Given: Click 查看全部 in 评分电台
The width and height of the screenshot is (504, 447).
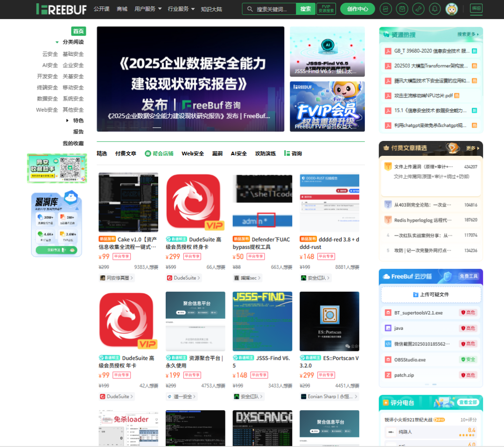Looking at the screenshot, I should 468,402.
